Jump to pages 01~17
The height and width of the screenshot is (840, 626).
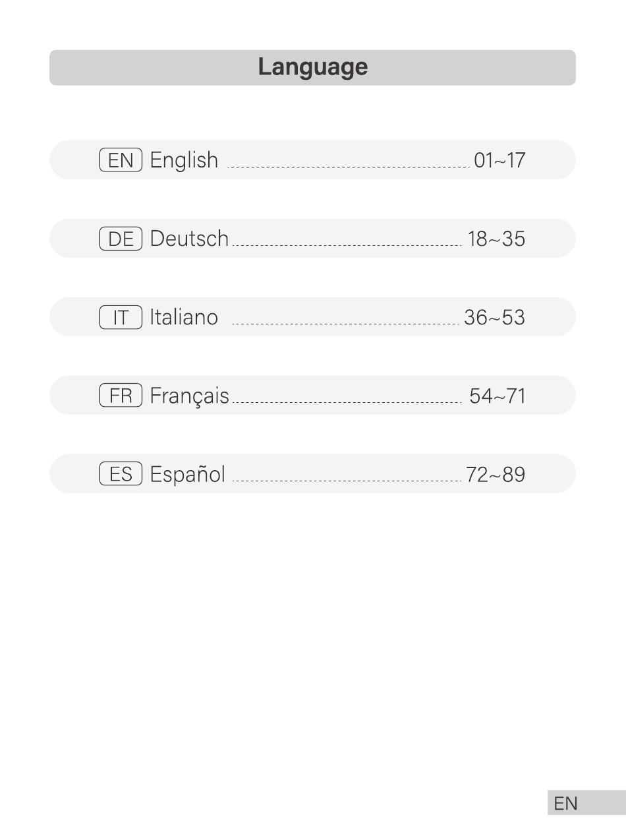point(499,160)
